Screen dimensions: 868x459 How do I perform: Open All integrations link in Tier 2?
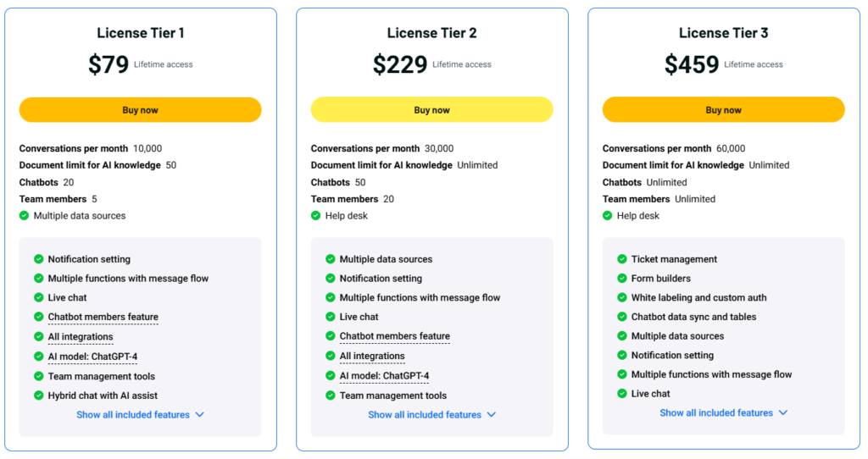372,357
